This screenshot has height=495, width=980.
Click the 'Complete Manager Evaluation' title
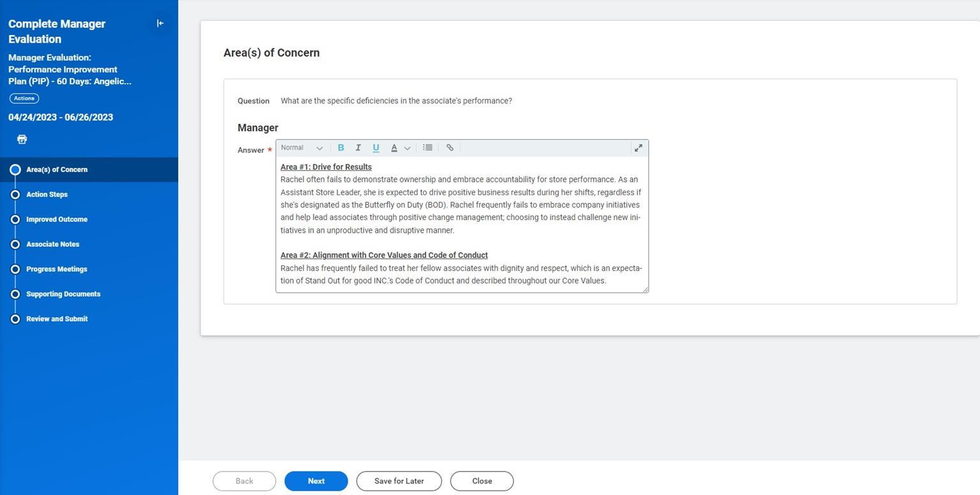pyautogui.click(x=57, y=31)
